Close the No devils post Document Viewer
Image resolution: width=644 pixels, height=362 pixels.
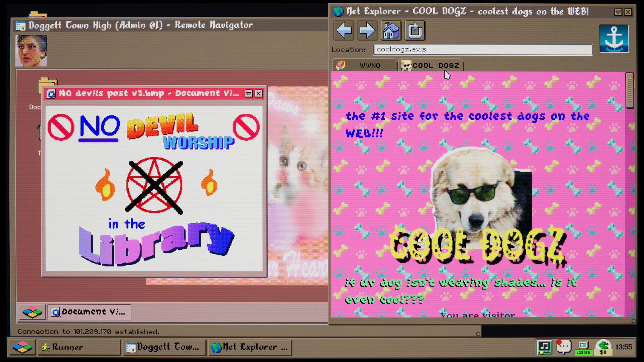[258, 94]
